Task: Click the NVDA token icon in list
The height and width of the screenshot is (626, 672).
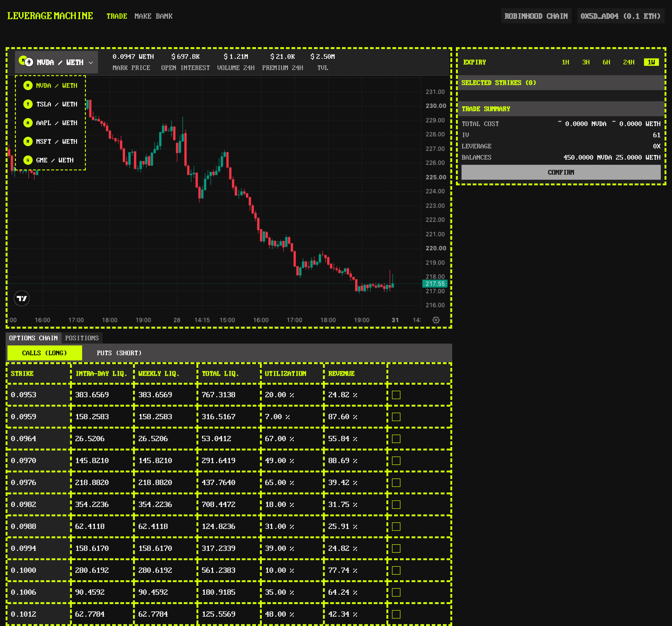Action: tap(28, 86)
